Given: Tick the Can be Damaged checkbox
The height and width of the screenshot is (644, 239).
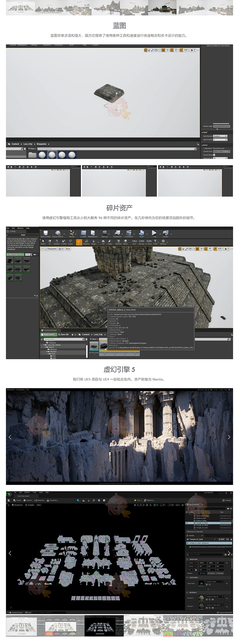Looking at the screenshot, I should (x=214, y=155).
